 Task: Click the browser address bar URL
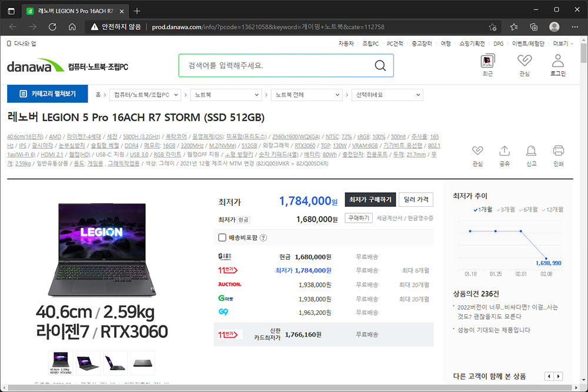[x=268, y=27]
